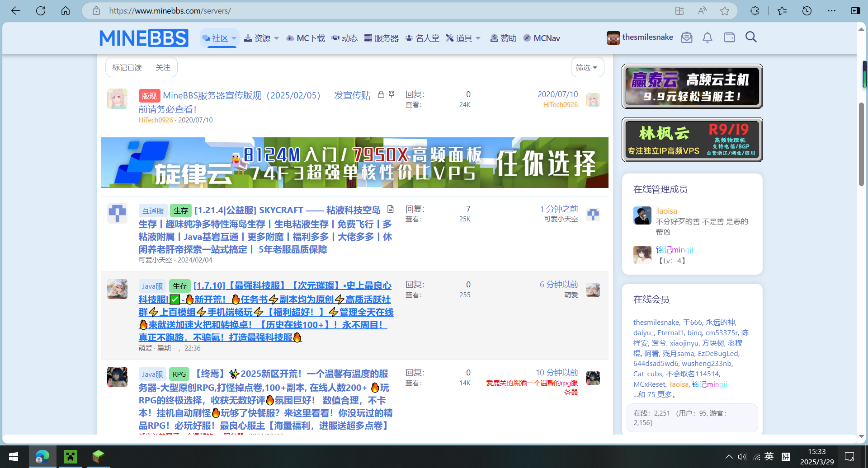Open the wallet icon in header
This screenshot has width=868, height=468.
click(729, 37)
